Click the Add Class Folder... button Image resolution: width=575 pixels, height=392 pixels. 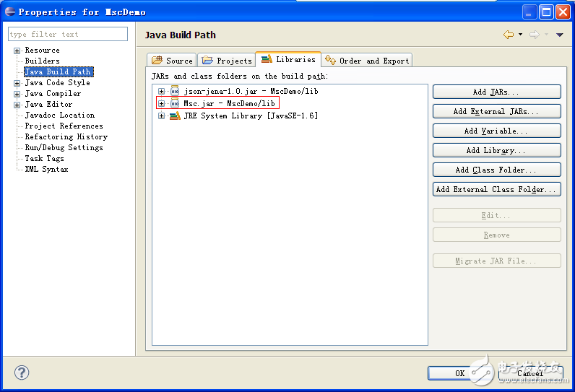coord(496,170)
